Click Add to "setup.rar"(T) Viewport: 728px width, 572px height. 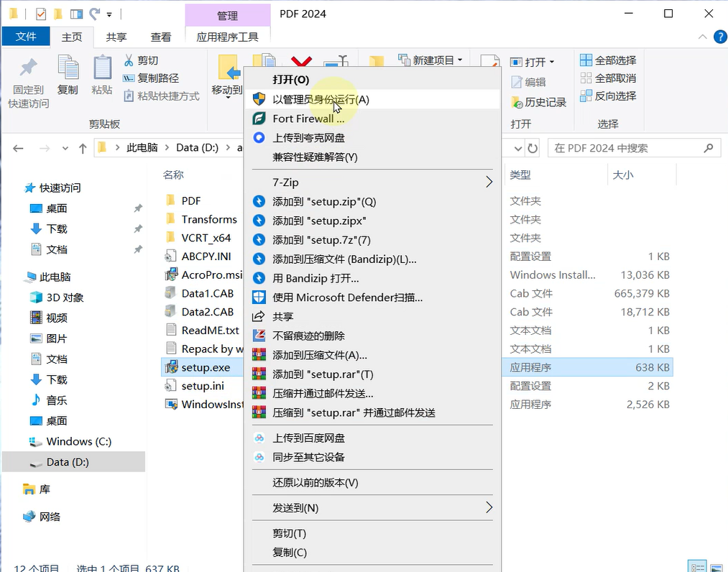(x=372, y=374)
